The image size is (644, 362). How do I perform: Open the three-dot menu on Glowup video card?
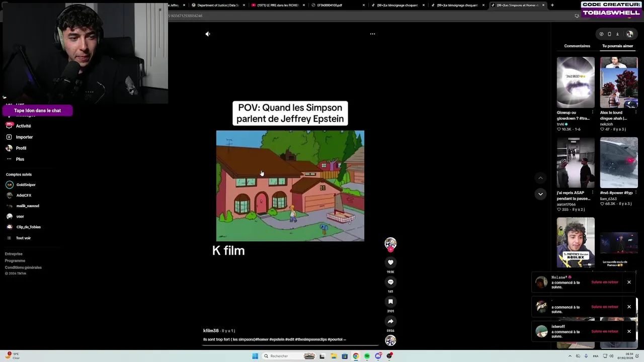tap(592, 113)
